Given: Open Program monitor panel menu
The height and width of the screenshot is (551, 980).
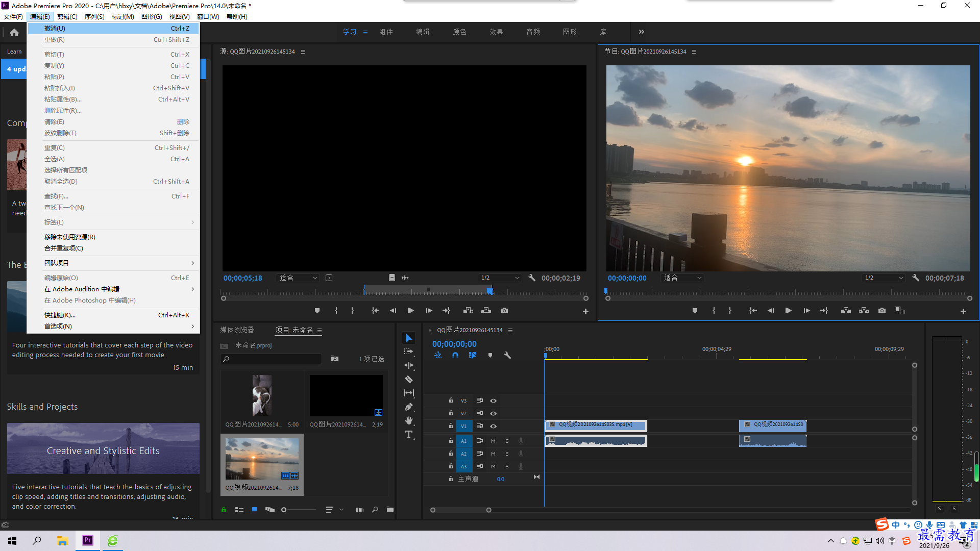Looking at the screenshot, I should coord(694,52).
